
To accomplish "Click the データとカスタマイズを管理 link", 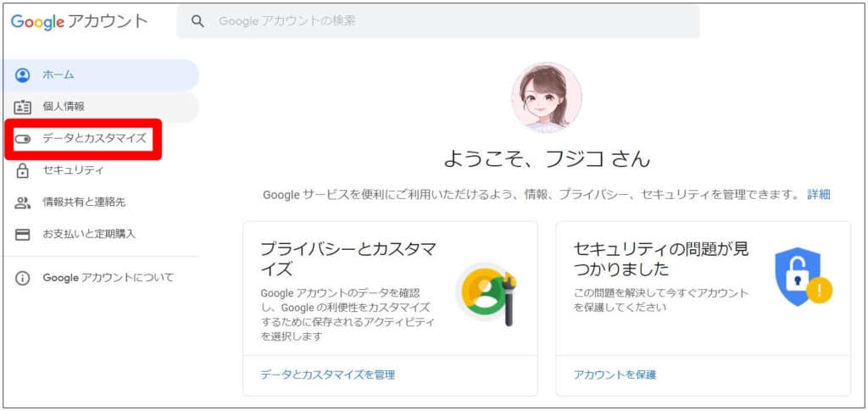I will click(328, 375).
